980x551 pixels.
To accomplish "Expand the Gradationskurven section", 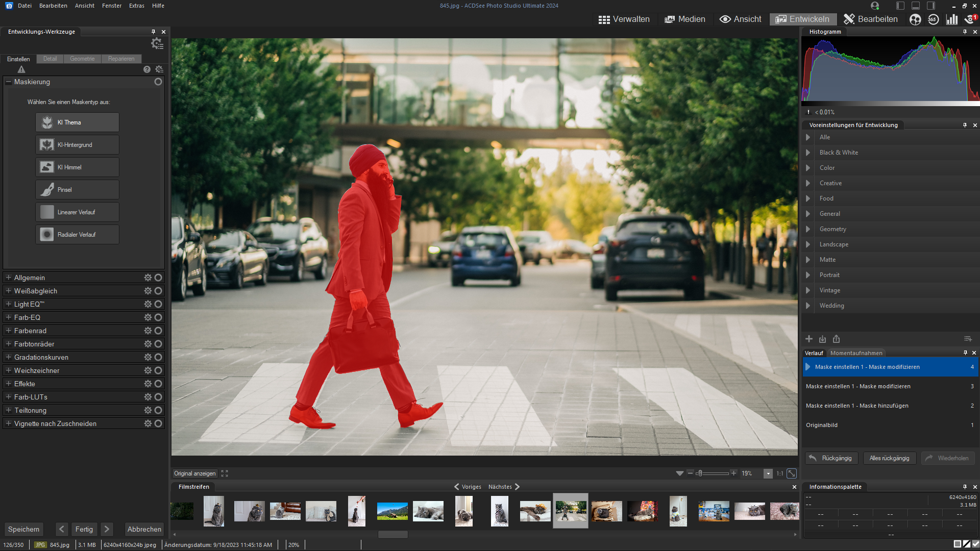I will point(9,357).
